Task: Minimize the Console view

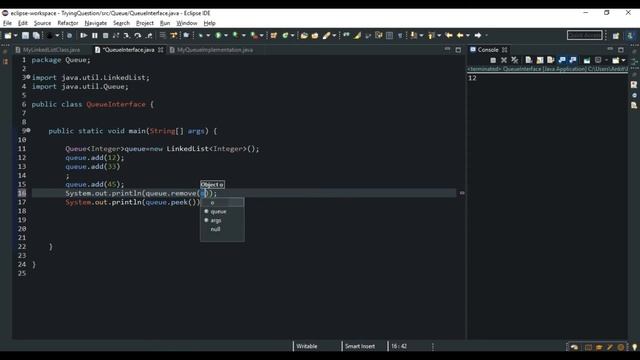Action: pyautogui.click(x=610, y=49)
